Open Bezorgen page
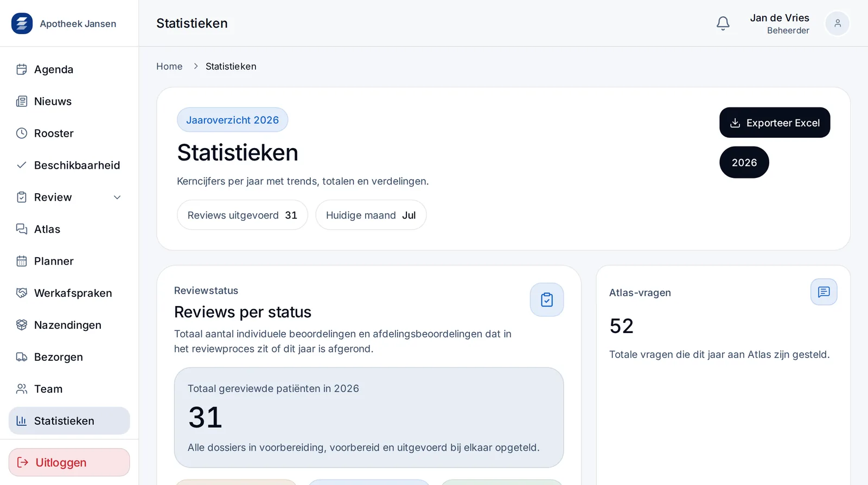 coord(69,357)
